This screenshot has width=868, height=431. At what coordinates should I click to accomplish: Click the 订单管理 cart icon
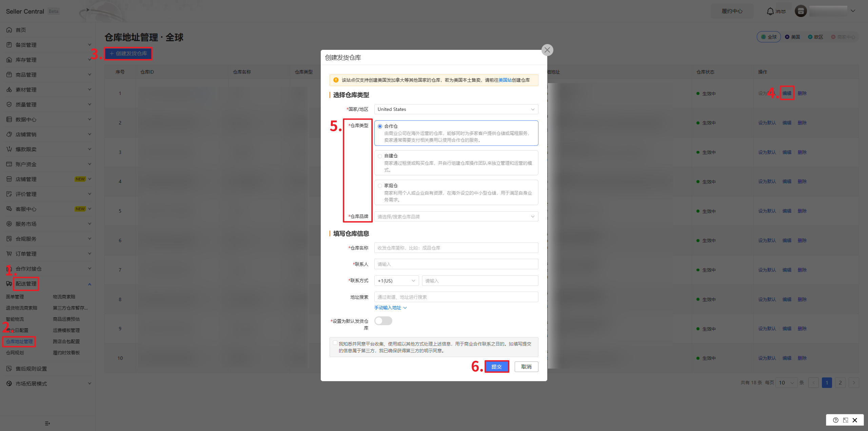click(9, 254)
